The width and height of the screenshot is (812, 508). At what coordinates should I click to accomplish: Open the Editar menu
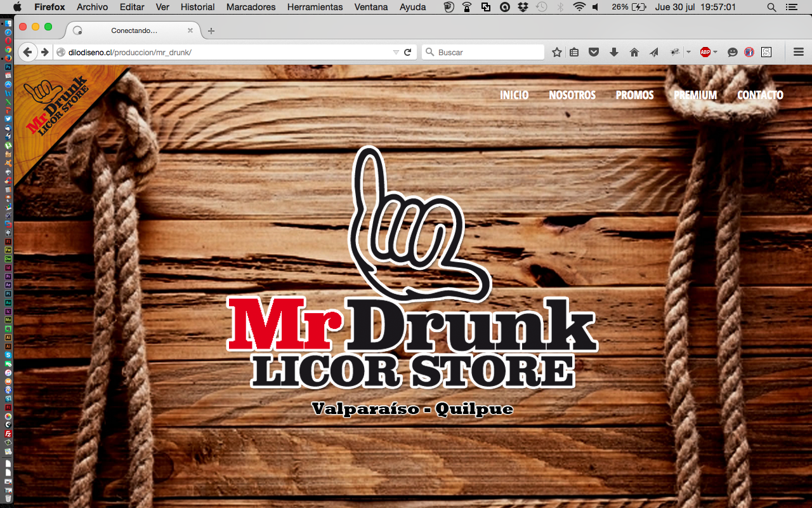pyautogui.click(x=132, y=7)
